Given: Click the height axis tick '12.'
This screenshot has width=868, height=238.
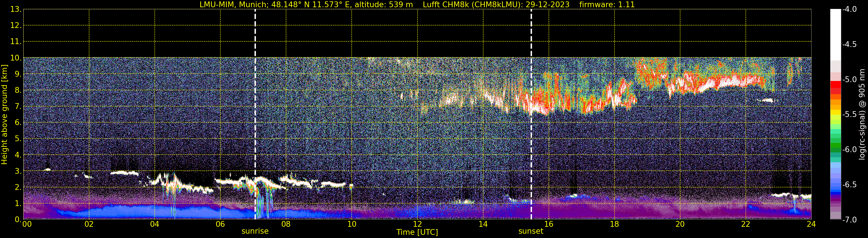Looking at the screenshot, I should click(x=16, y=26).
